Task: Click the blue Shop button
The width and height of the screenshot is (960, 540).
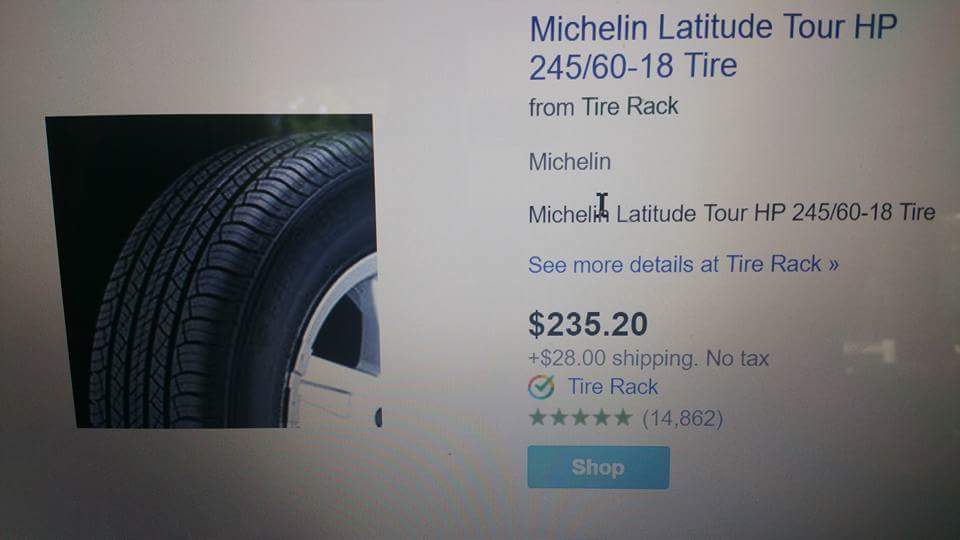Action: [x=598, y=467]
